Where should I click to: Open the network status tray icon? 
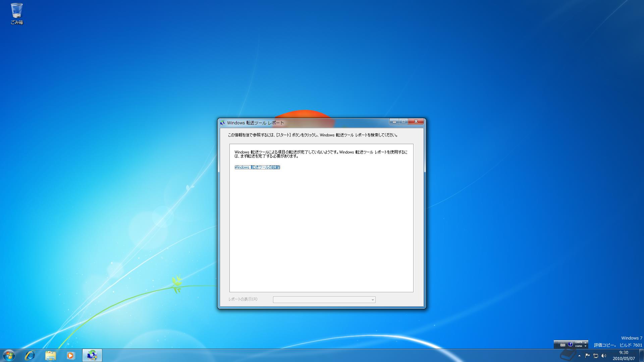(596, 356)
